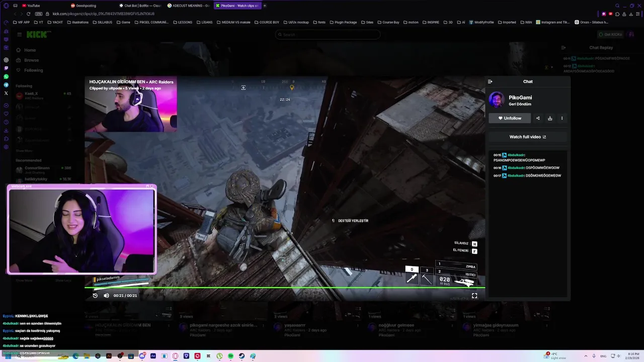The width and height of the screenshot is (644, 362).
Task: Open Telegram in the browser sidebar
Action: pos(6,85)
